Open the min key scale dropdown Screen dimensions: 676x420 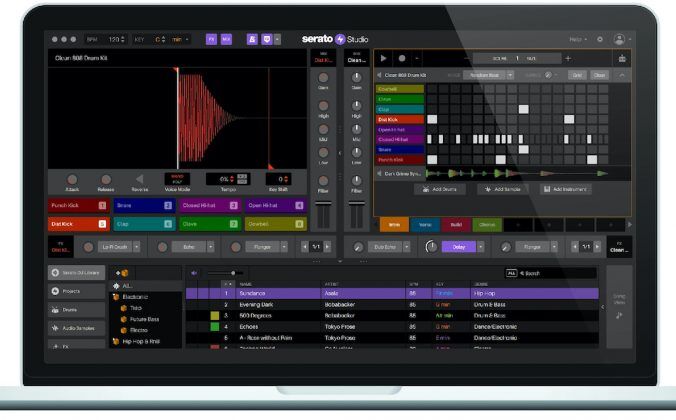coord(180,40)
